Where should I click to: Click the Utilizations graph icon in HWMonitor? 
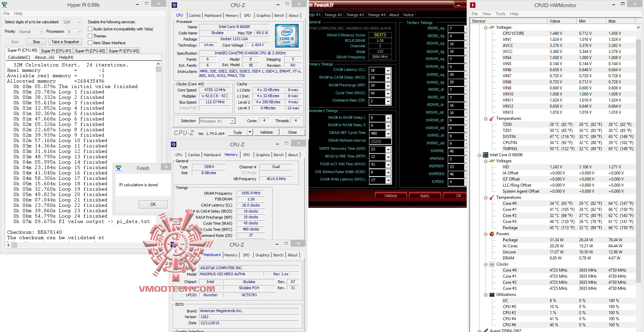(x=492, y=295)
